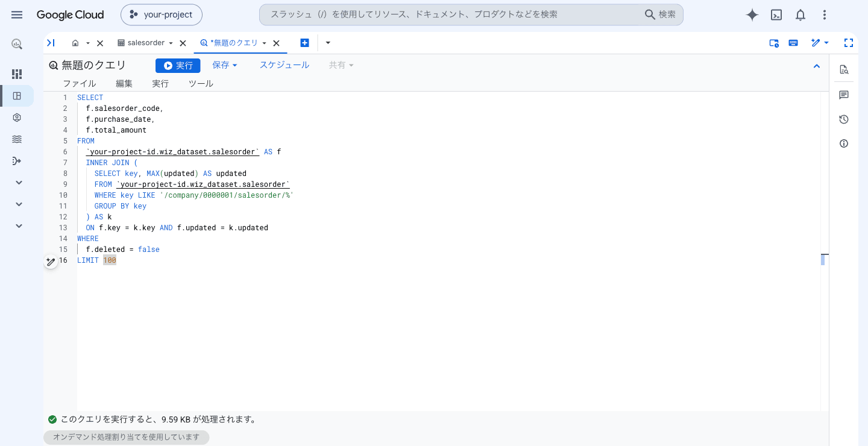Close the 無題のクエリ tab
The width and height of the screenshot is (868, 446).
point(276,43)
